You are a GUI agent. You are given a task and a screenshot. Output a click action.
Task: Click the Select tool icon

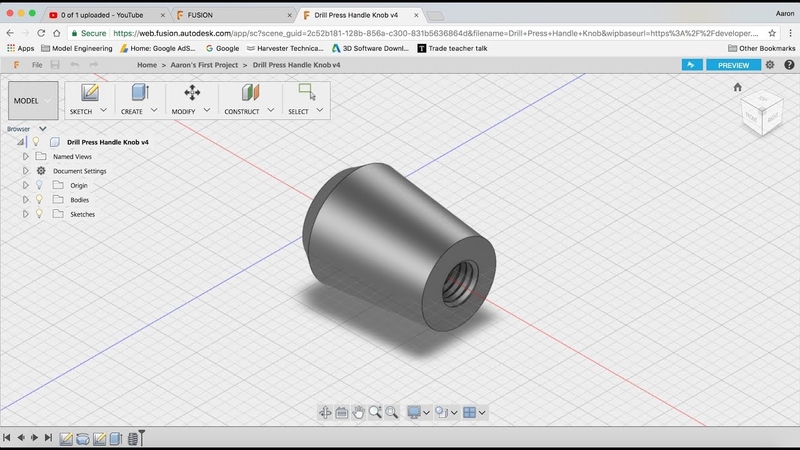307,92
